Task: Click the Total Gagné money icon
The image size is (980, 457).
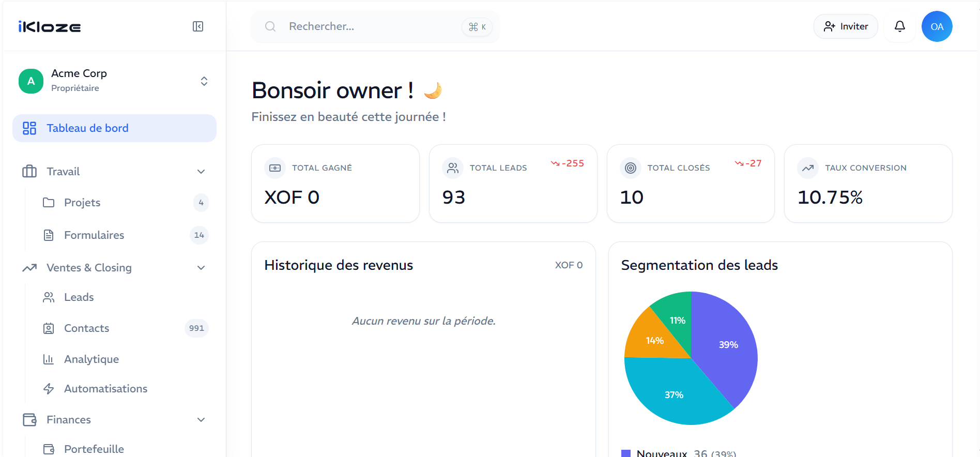Action: click(x=275, y=168)
